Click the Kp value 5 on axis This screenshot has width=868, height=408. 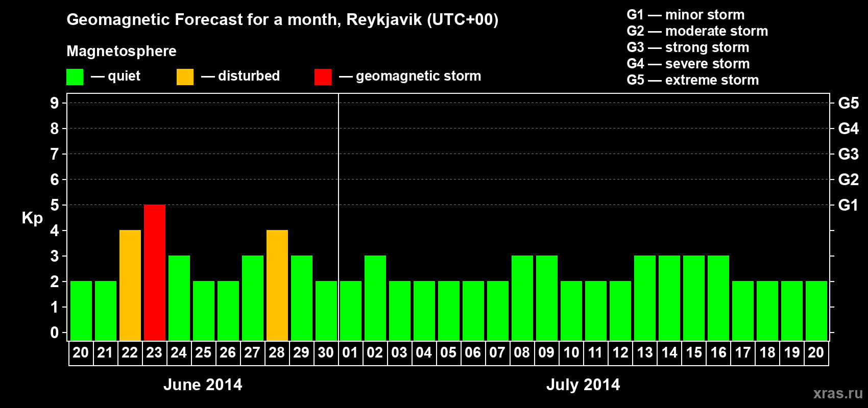pos(55,205)
